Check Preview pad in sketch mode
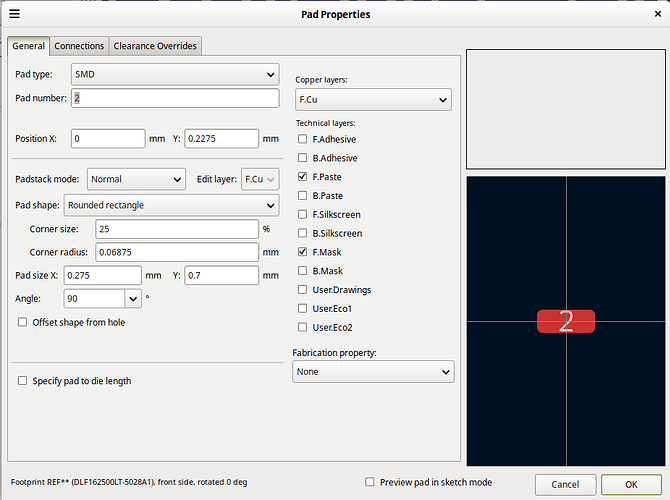 coord(371,482)
